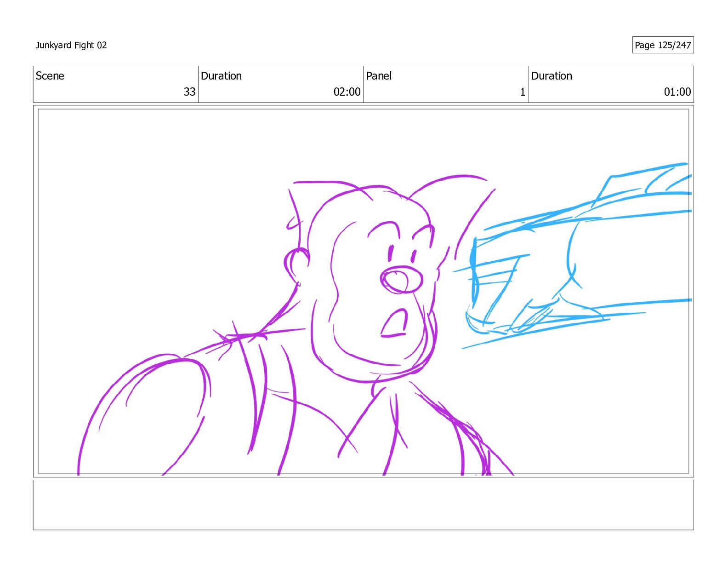Click the 'Page 125/247' page indicator box
This screenshot has width=728, height=563.
pyautogui.click(x=663, y=45)
